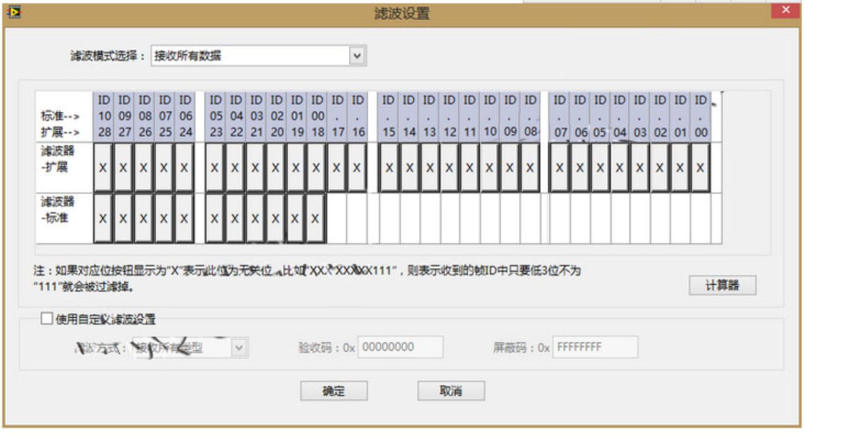Toggle standard filter bit ID05 button
868x448 pixels.
(x=215, y=218)
